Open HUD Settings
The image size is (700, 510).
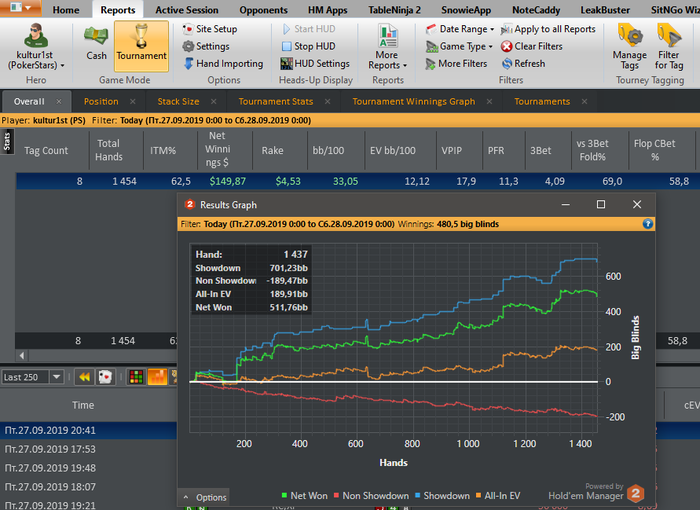[x=315, y=63]
